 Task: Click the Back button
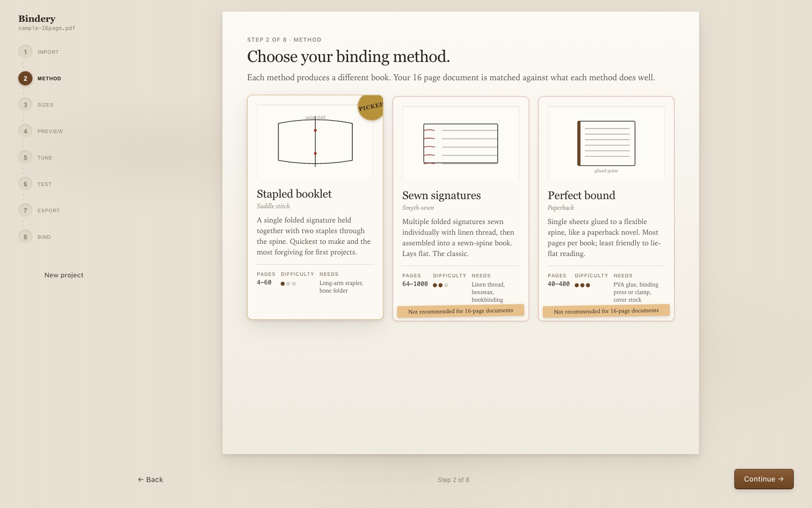[151, 480]
